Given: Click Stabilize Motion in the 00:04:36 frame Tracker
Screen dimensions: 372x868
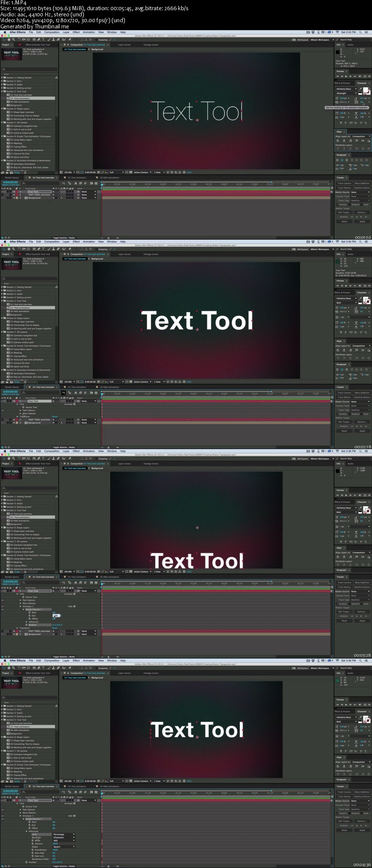Looking at the screenshot, I should 362,796.
